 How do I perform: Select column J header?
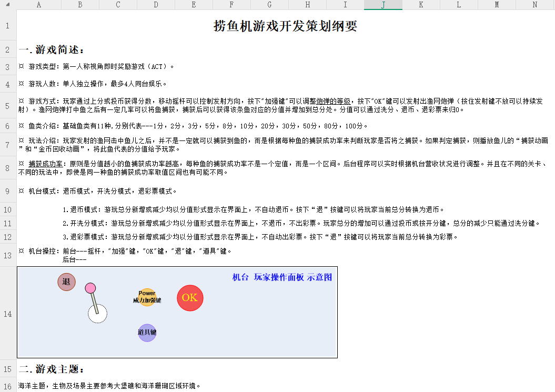[383, 5]
